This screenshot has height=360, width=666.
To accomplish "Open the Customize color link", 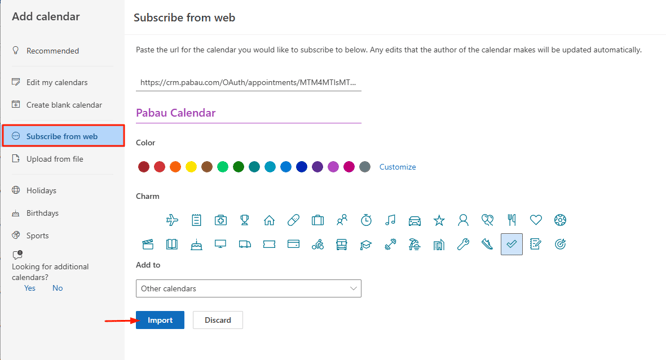I will point(398,167).
